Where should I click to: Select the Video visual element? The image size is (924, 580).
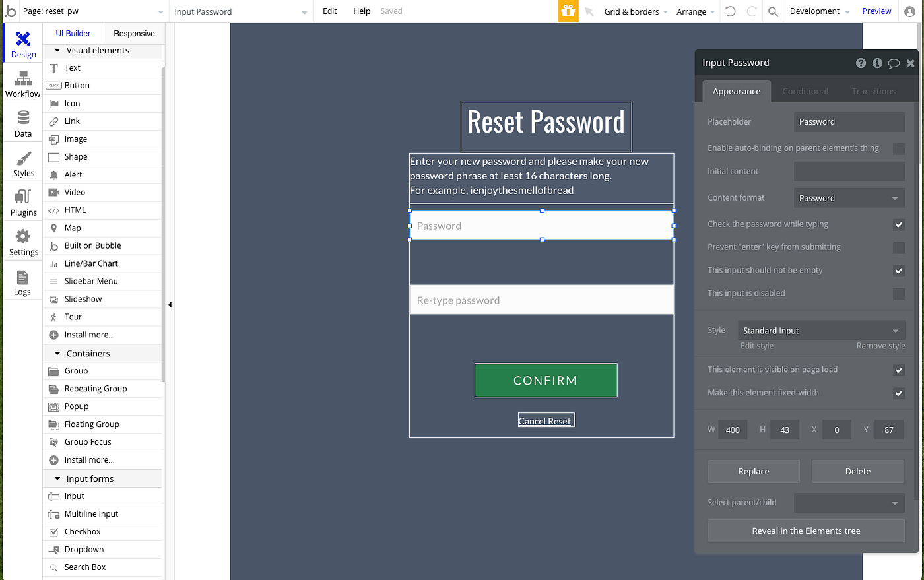(103, 193)
